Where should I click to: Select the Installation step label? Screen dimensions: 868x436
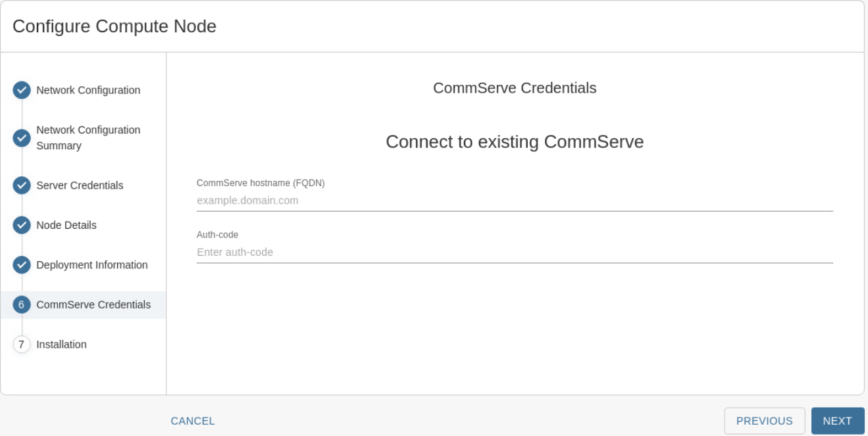click(61, 345)
